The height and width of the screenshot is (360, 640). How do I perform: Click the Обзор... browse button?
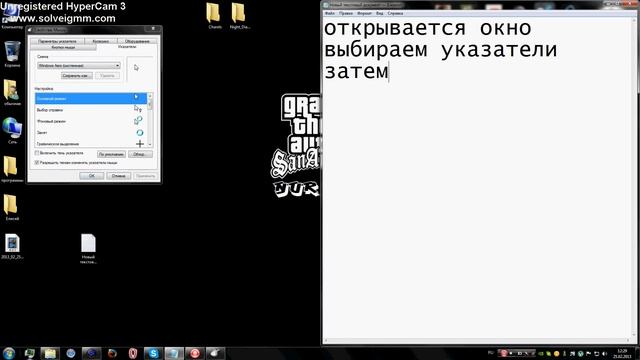(x=140, y=154)
